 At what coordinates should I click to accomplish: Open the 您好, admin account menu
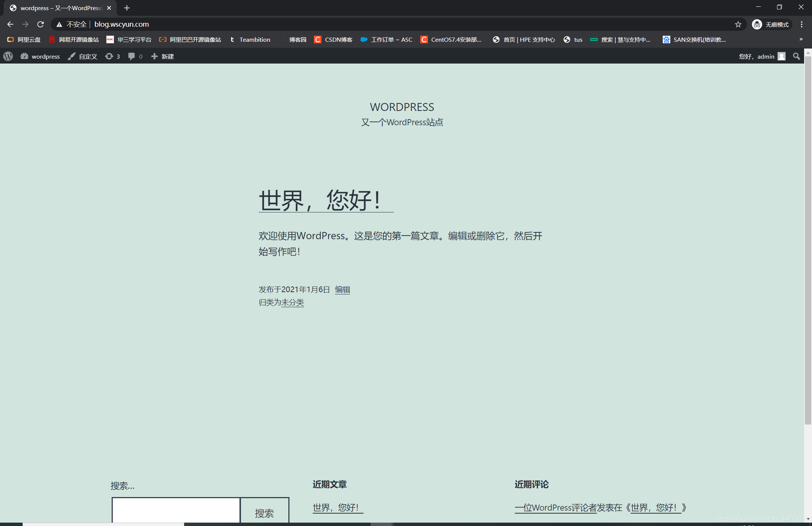click(762, 56)
